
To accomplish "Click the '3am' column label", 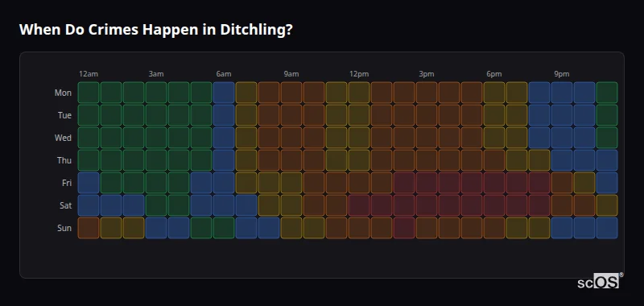I will click(x=156, y=74).
